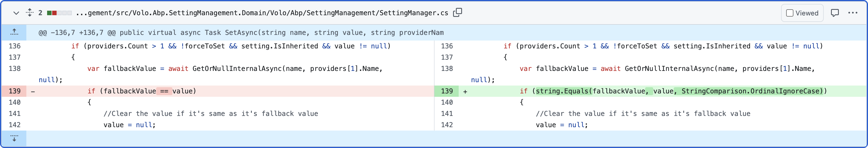Click the minus marker on the deleted line
The image size is (868, 148).
pos(33,91)
